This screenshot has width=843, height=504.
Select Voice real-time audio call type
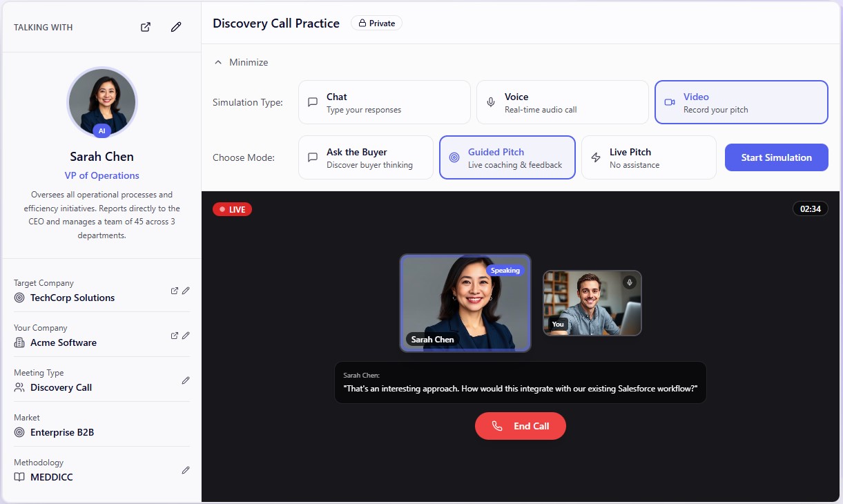click(563, 102)
